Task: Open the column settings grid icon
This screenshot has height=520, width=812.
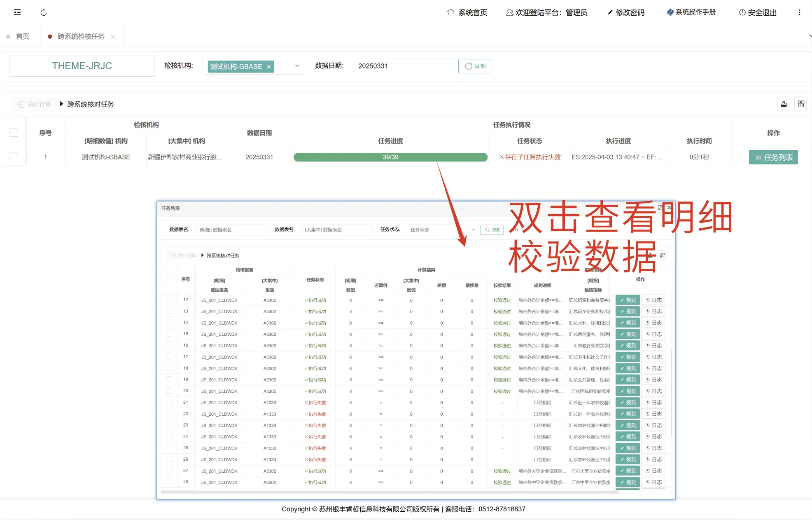Action: coord(800,104)
